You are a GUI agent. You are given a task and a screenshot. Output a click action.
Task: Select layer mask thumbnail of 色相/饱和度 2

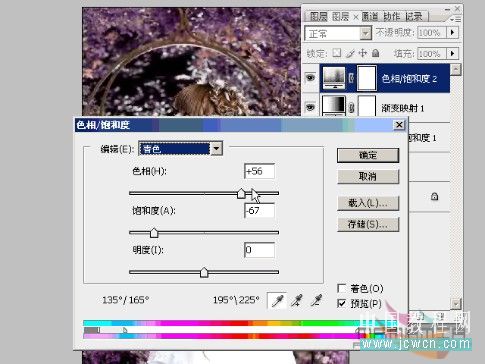coord(367,78)
